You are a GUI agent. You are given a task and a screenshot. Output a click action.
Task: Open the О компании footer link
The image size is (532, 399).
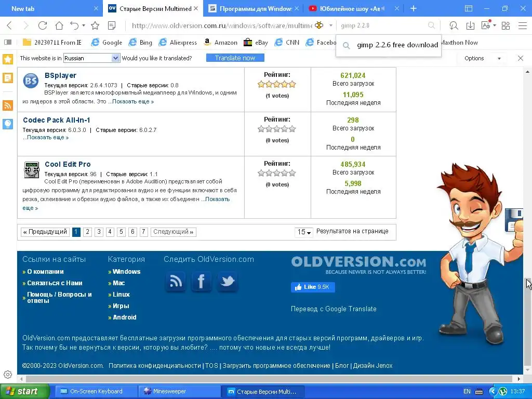[45, 272]
